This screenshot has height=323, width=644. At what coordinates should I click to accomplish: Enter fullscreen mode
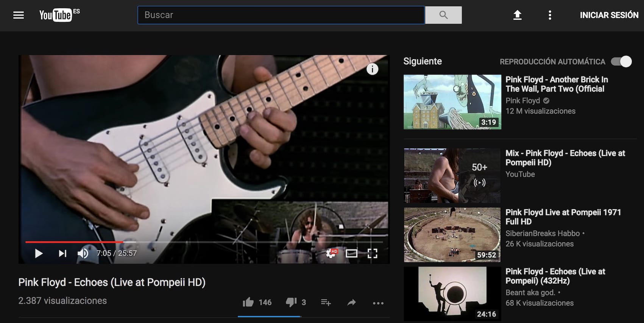point(373,253)
